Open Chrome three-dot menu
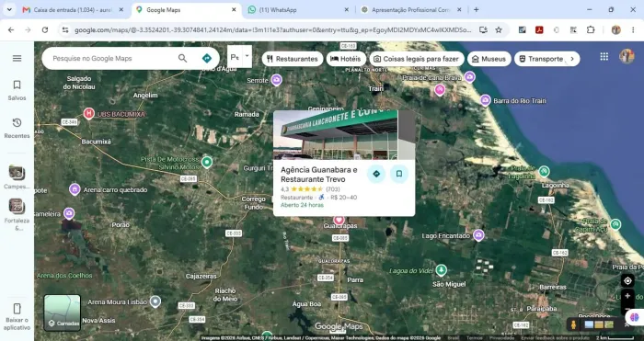This screenshot has width=644, height=341. pyautogui.click(x=633, y=30)
